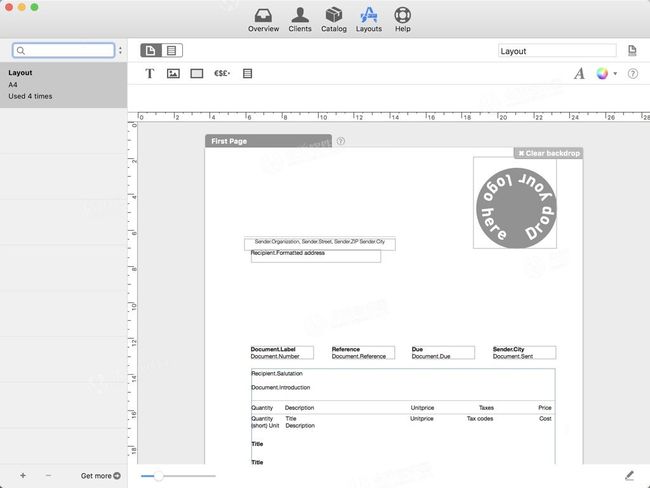This screenshot has width=650, height=488.
Task: Click Document.Introduction text
Action: (281, 388)
